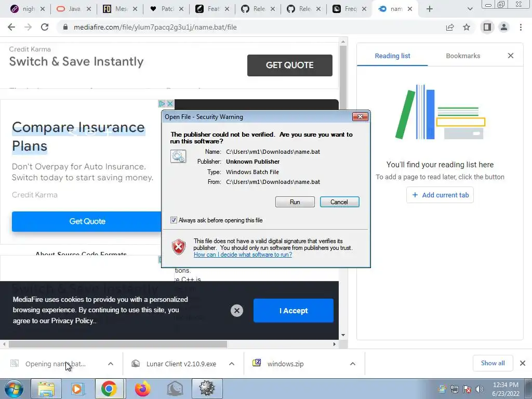Viewport: 532px width, 399px height.
Task: Click the horizontal scrollbar thumb
Action: click(x=118, y=344)
